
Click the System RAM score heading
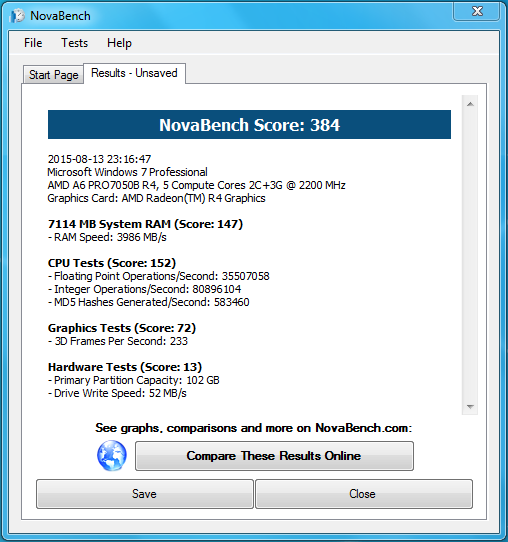(145, 224)
